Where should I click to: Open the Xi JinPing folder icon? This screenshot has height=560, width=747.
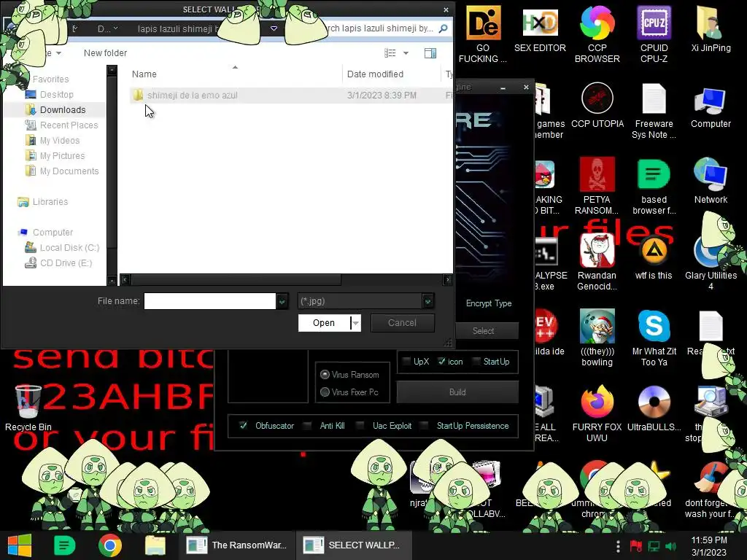pos(711,29)
